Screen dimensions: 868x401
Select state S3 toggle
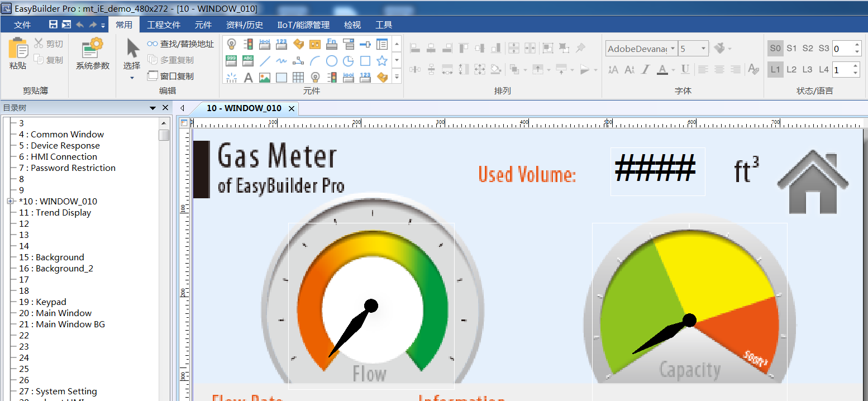(823, 49)
